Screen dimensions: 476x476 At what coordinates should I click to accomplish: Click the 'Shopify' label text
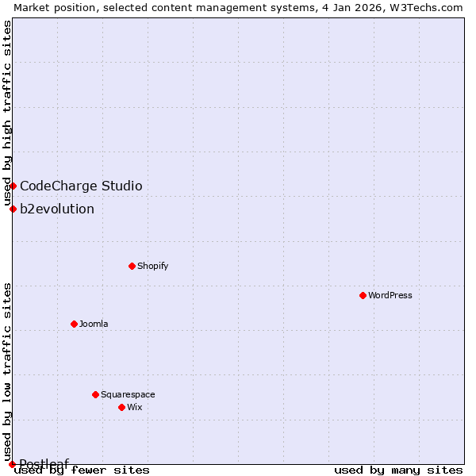coord(152,267)
